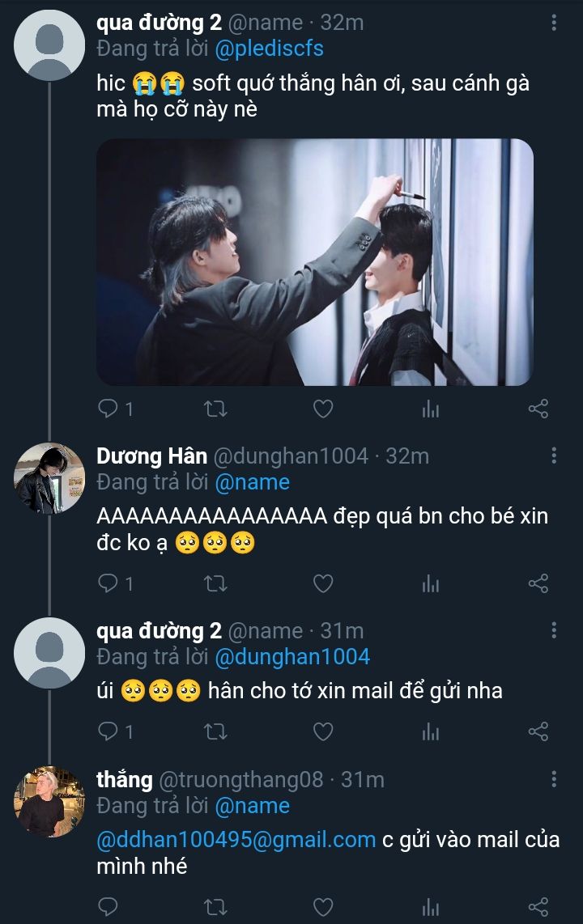Viewport: 583px width, 924px height.
Task: Open more options for first tweet
Action: [554, 23]
